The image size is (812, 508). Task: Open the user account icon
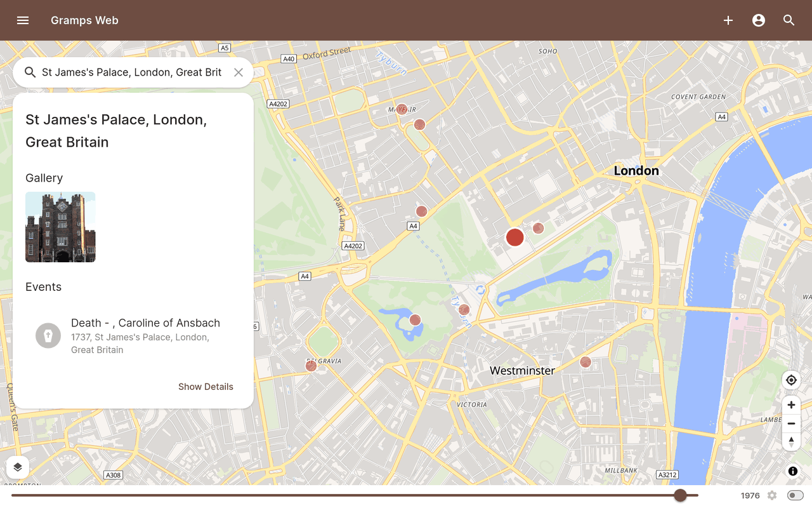759,20
